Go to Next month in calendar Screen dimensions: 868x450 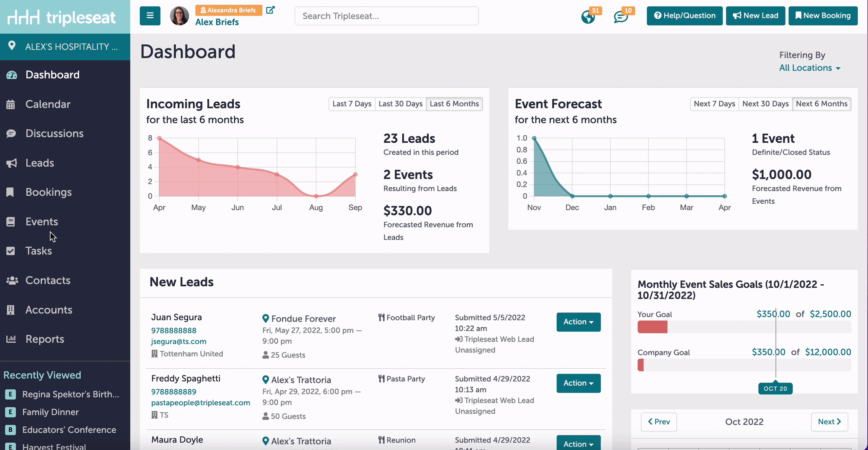830,422
